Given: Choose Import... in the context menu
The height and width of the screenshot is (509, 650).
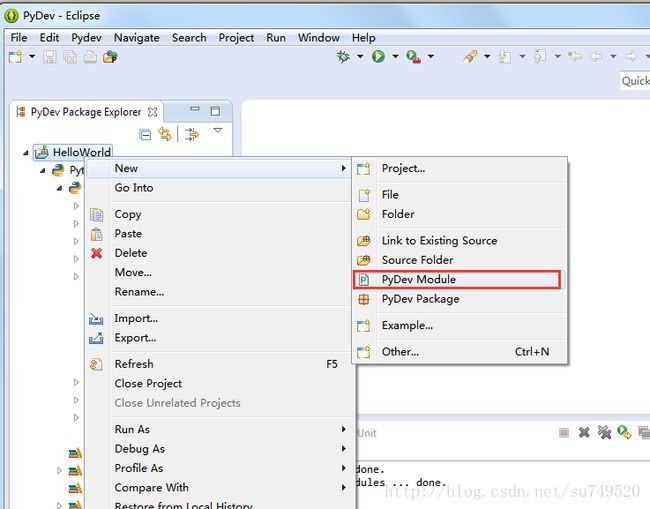Looking at the screenshot, I should point(219,318).
